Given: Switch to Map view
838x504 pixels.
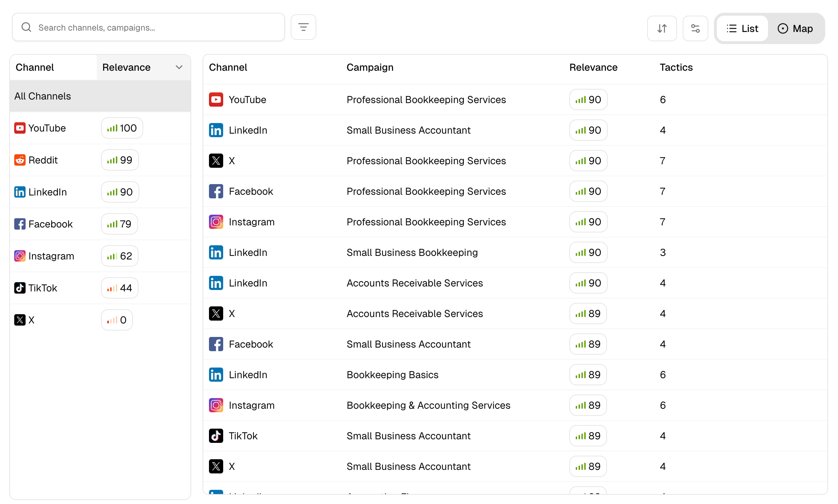Looking at the screenshot, I should 795,28.
